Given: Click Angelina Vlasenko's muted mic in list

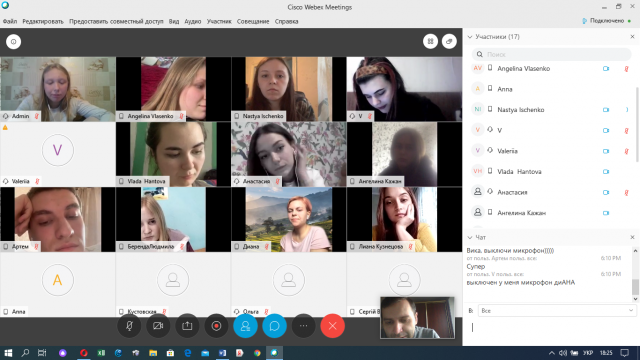Looking at the screenshot, I should [626, 69].
